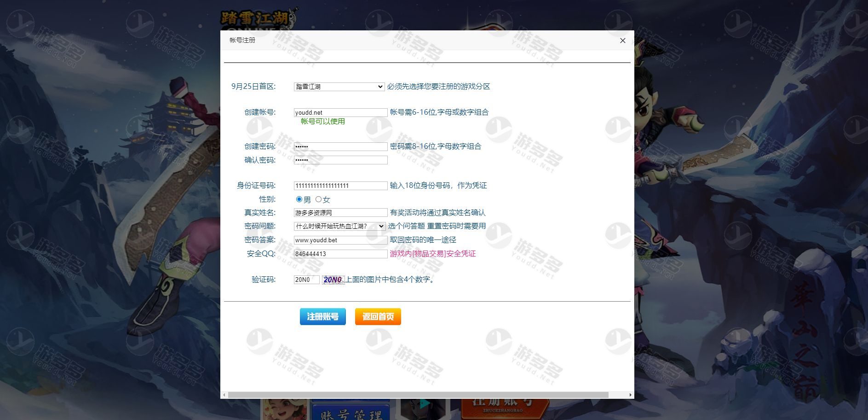Click the left arrow of horizontal scrollbar

point(224,395)
